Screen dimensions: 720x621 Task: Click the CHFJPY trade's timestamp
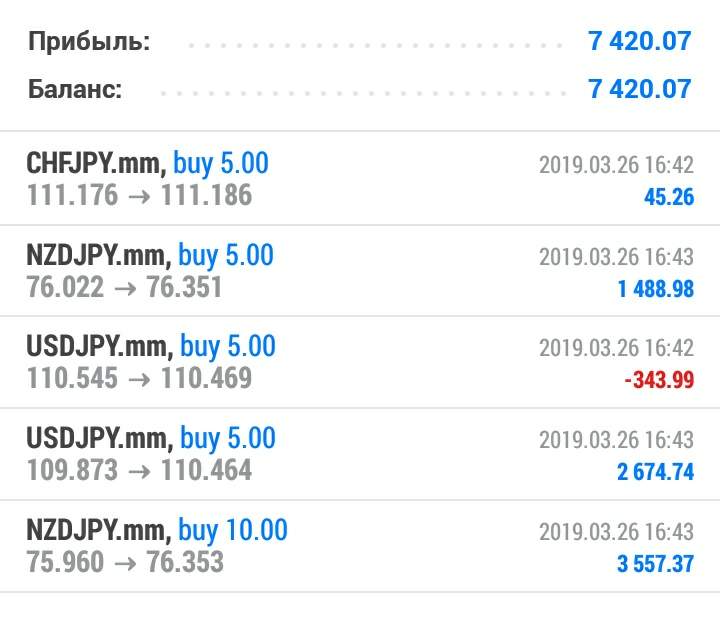[x=615, y=165]
